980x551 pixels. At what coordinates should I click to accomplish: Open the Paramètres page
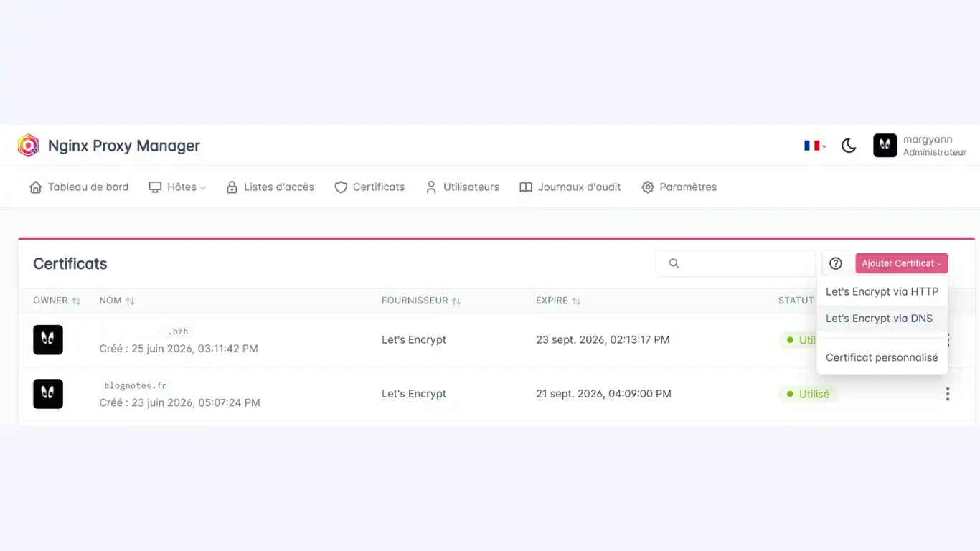[679, 187]
